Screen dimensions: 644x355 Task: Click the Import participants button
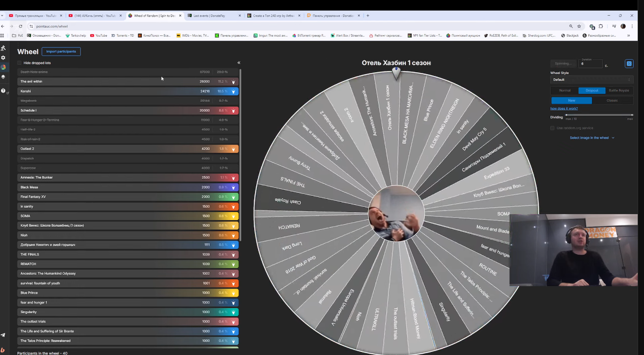click(x=61, y=51)
